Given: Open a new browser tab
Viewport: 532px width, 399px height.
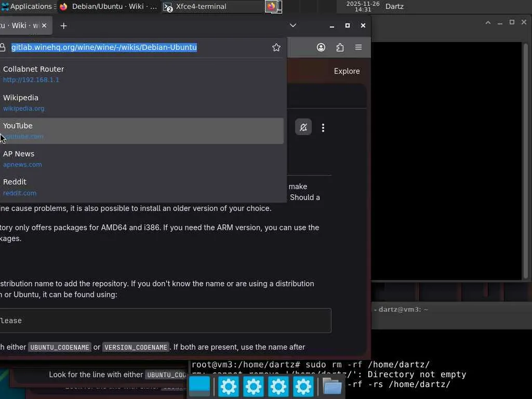Looking at the screenshot, I should click(x=63, y=26).
